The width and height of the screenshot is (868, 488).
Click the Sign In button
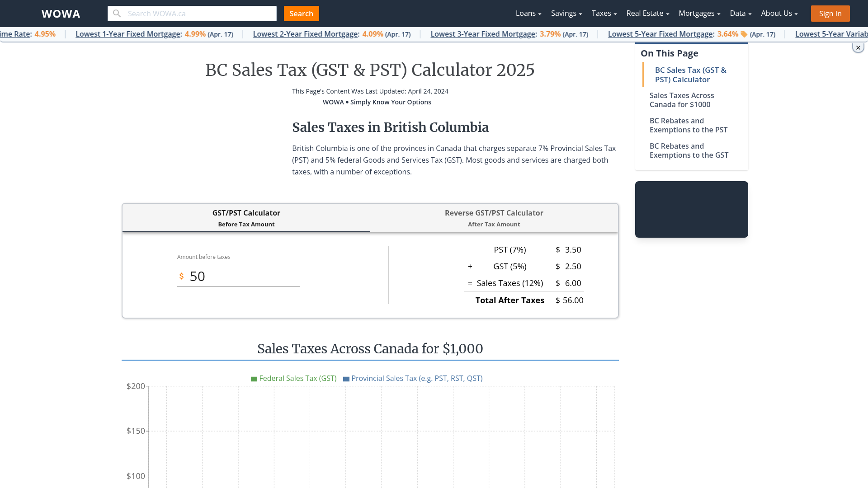[830, 13]
